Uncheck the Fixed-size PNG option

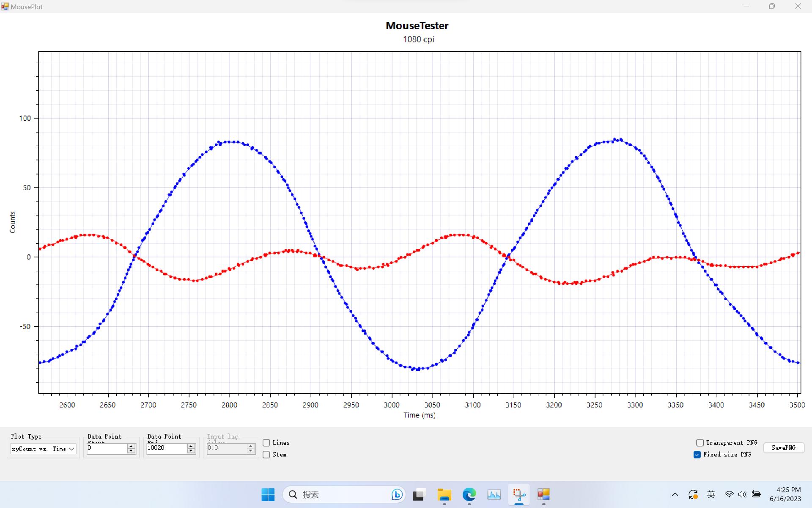point(697,455)
